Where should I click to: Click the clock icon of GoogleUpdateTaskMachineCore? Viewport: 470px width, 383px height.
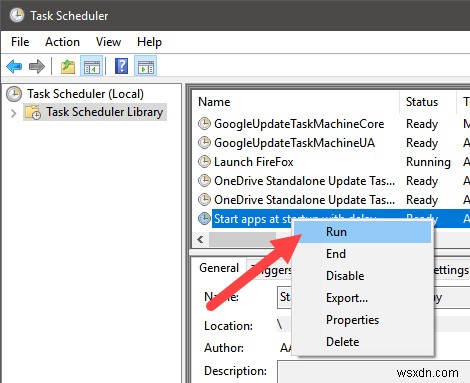click(204, 124)
